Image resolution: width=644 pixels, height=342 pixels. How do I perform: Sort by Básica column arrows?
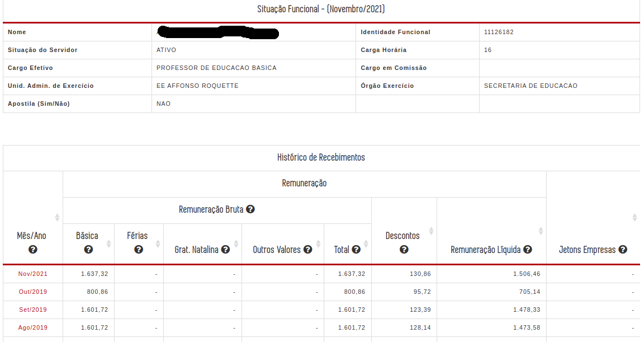pyautogui.click(x=109, y=243)
